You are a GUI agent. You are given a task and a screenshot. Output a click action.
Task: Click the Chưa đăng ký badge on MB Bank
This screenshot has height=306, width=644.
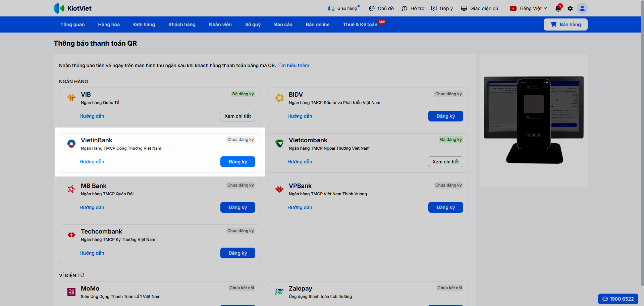click(x=240, y=185)
